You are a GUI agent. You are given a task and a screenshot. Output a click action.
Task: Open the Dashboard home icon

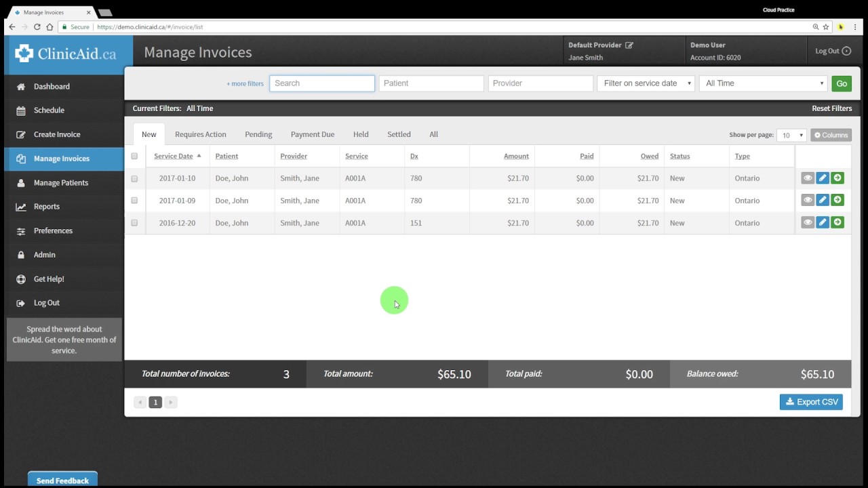click(x=21, y=87)
